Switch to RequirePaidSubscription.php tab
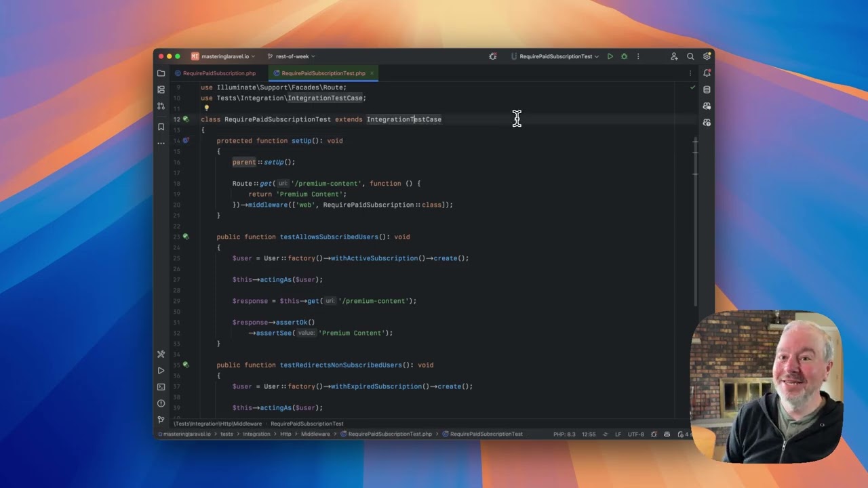Screen dimensions: 868x488 (216, 73)
